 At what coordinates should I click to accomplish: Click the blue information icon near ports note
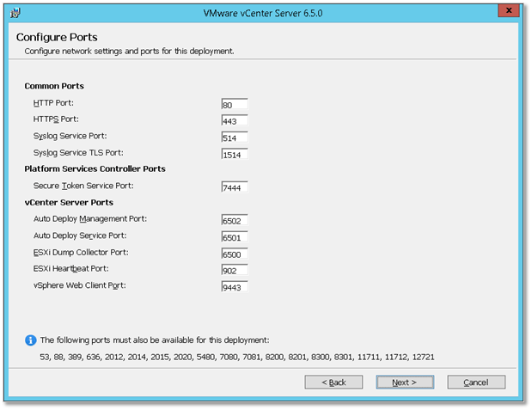pyautogui.click(x=31, y=340)
